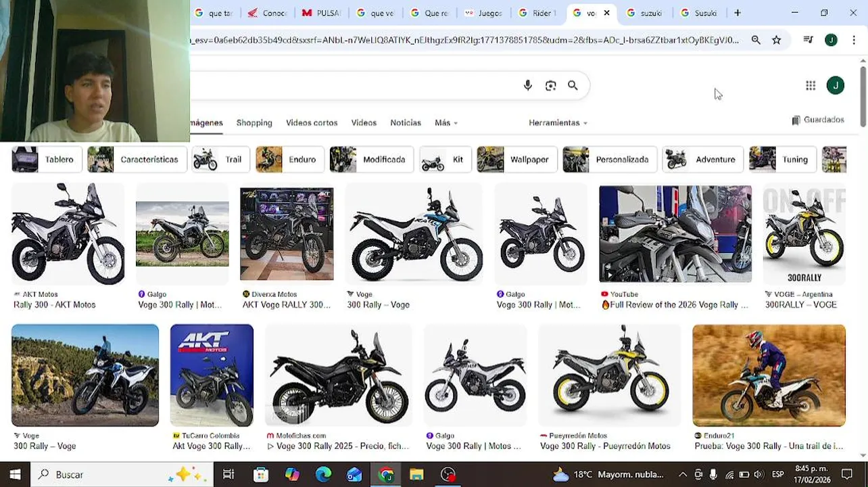Filter images by Características chip
The height and width of the screenshot is (487, 868).
click(x=137, y=160)
